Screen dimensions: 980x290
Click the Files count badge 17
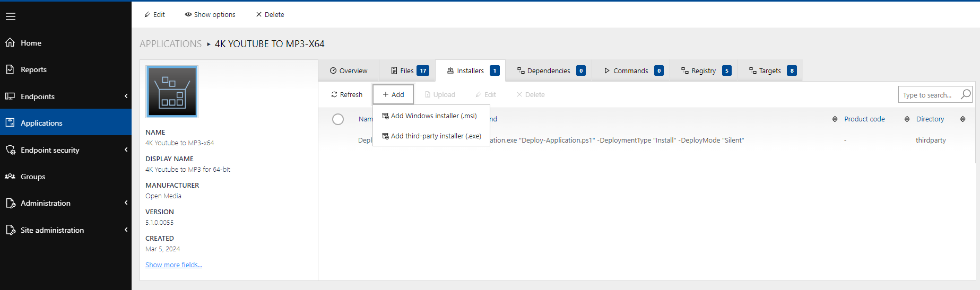[x=423, y=71]
